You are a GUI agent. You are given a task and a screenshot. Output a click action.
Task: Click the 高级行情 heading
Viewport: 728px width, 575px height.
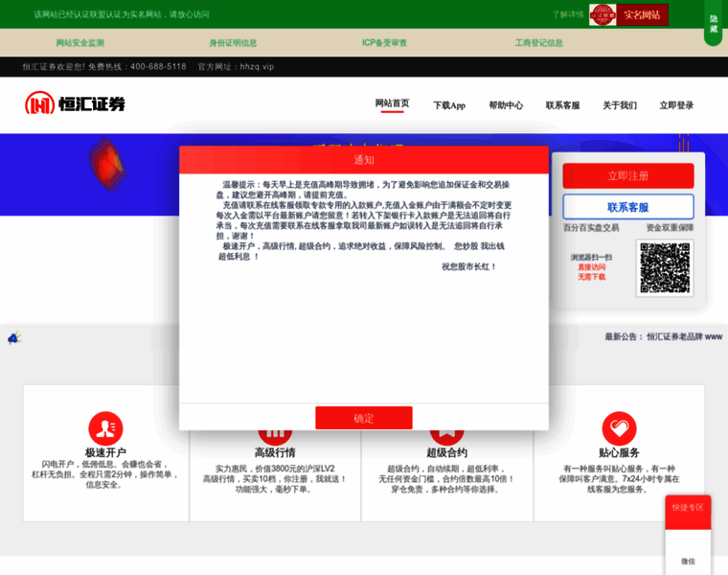pyautogui.click(x=275, y=452)
